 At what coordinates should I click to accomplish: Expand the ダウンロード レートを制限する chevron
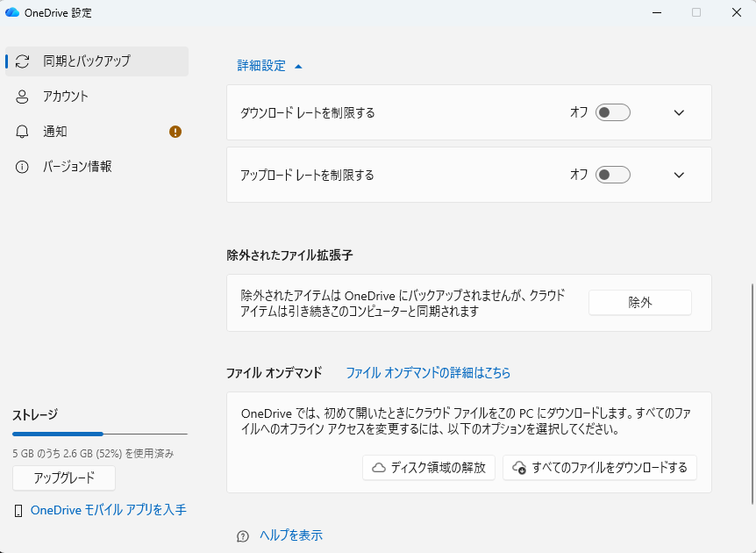(x=679, y=113)
